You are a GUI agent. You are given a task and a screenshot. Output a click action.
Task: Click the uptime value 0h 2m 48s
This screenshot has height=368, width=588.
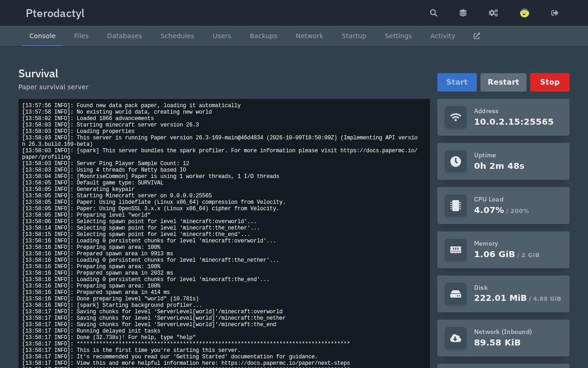pos(499,166)
